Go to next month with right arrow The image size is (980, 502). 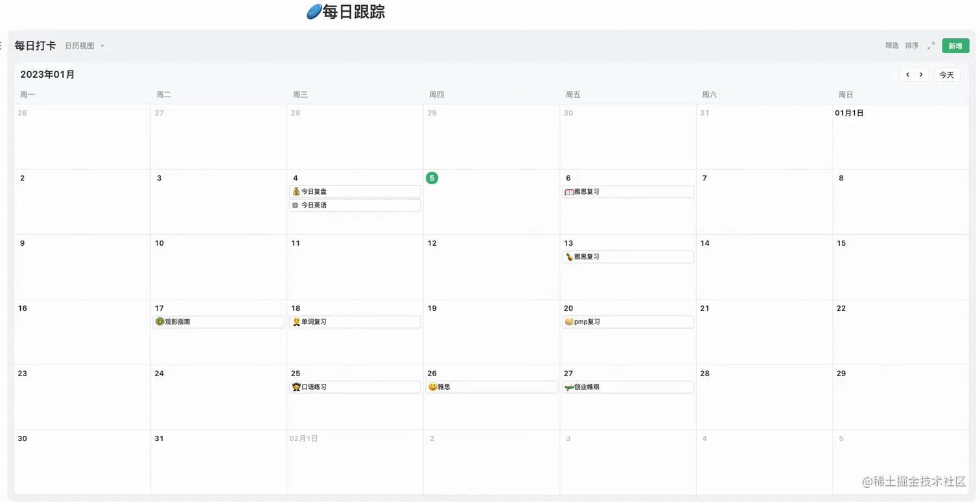[921, 75]
